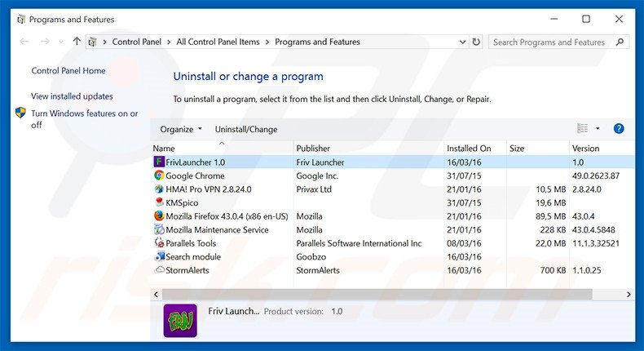Viewport: 644px width, 351px height.
Task: Expand the view options dropdown arrow
Action: pyautogui.click(x=598, y=128)
